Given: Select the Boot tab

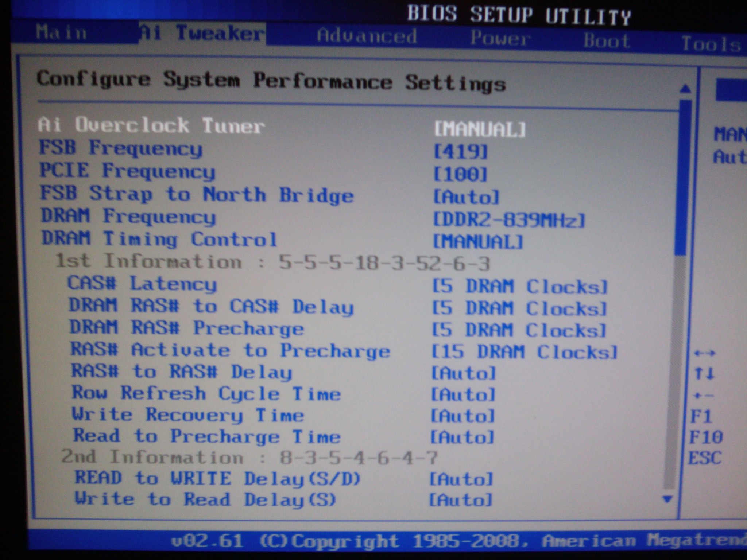Looking at the screenshot, I should [x=607, y=40].
